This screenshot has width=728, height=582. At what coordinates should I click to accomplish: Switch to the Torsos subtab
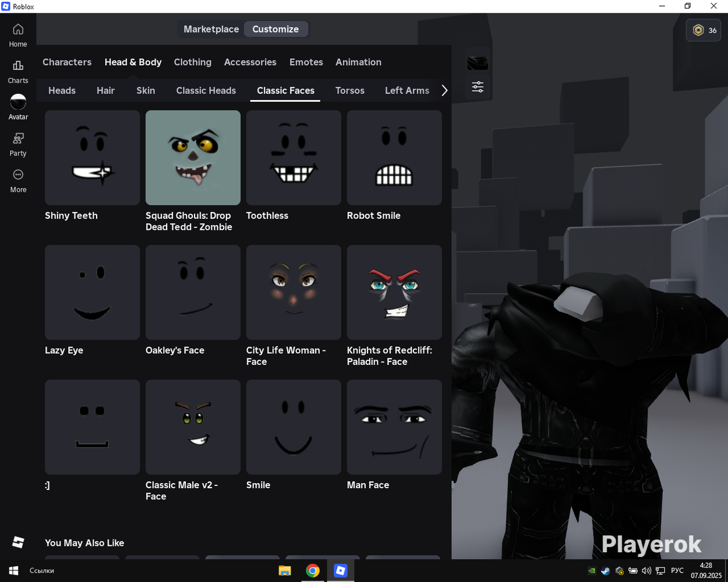tap(350, 90)
